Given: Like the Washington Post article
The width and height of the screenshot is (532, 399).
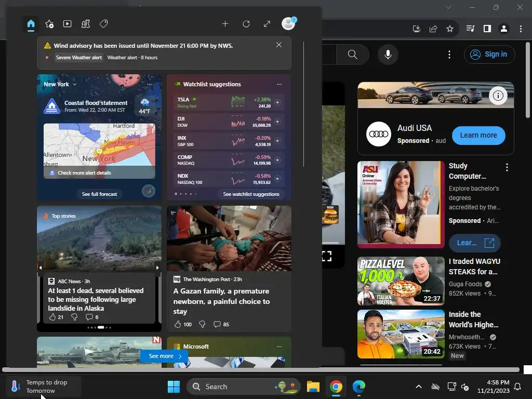Looking at the screenshot, I should [178, 324].
